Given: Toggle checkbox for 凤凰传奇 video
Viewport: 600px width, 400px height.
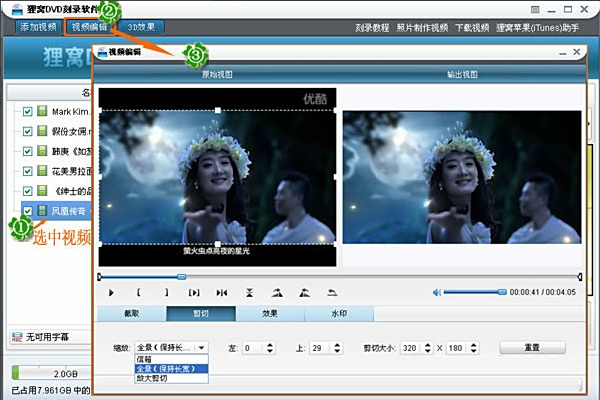Looking at the screenshot, I should (27, 211).
